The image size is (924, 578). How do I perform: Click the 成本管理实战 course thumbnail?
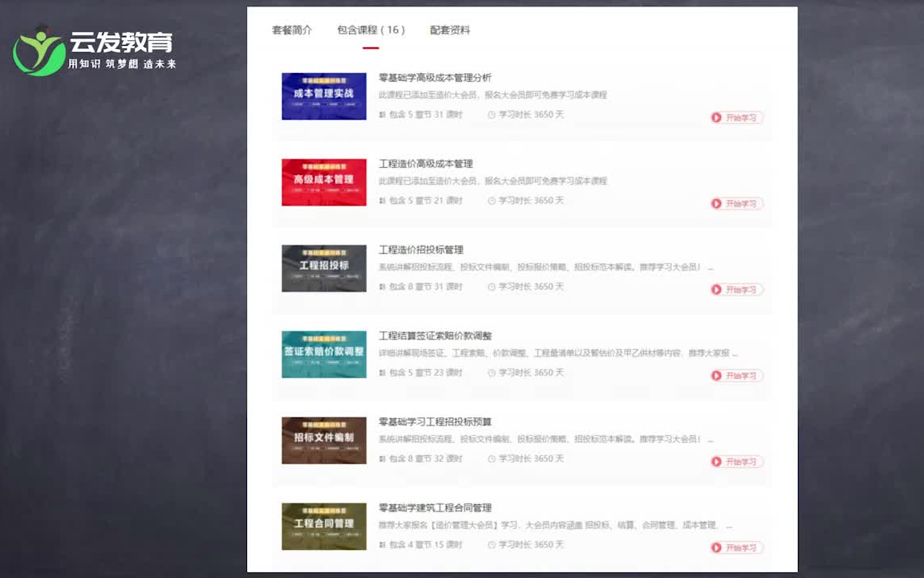[323, 96]
